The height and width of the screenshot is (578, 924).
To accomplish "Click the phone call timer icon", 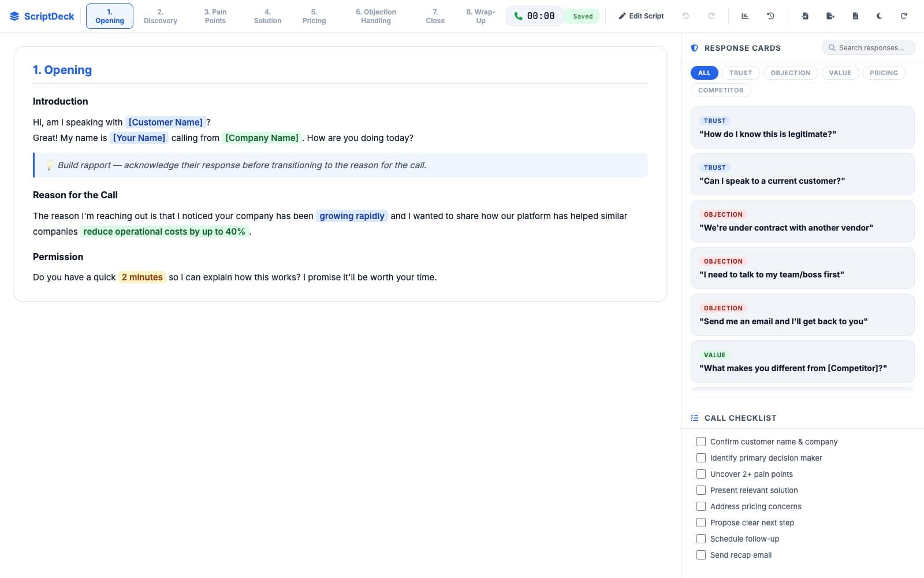I will coord(518,16).
